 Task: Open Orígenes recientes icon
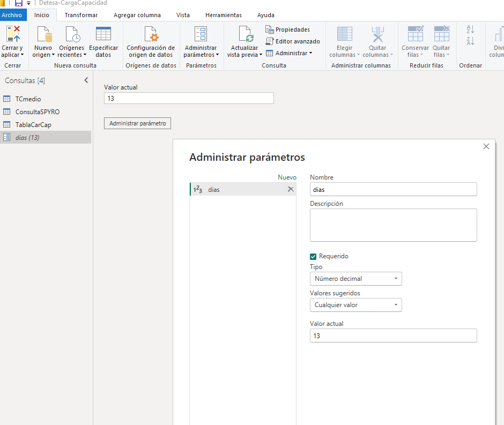(x=72, y=34)
